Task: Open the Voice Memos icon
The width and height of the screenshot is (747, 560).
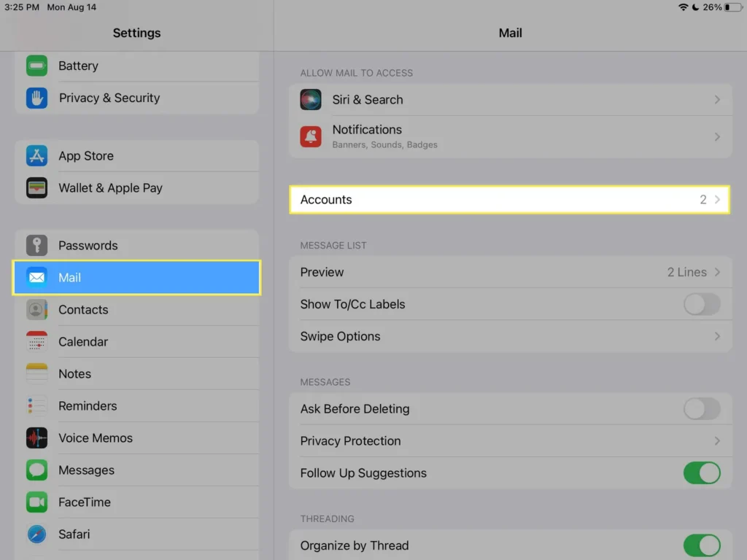Action: (x=36, y=438)
